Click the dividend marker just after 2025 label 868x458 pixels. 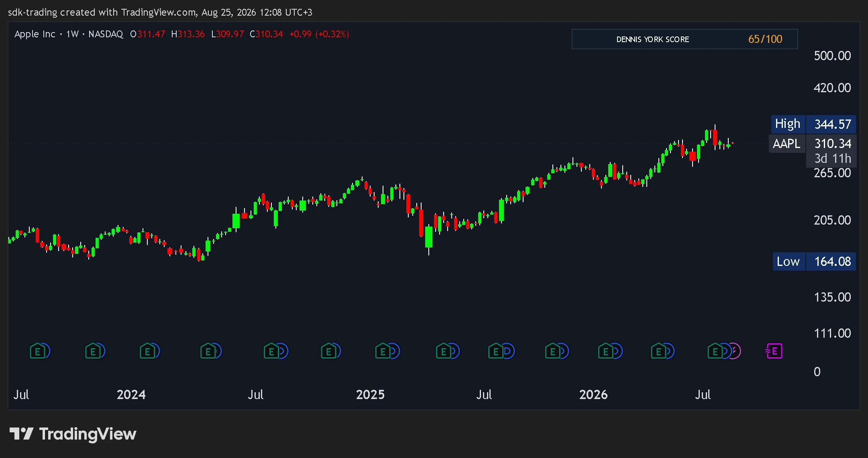[x=395, y=351]
